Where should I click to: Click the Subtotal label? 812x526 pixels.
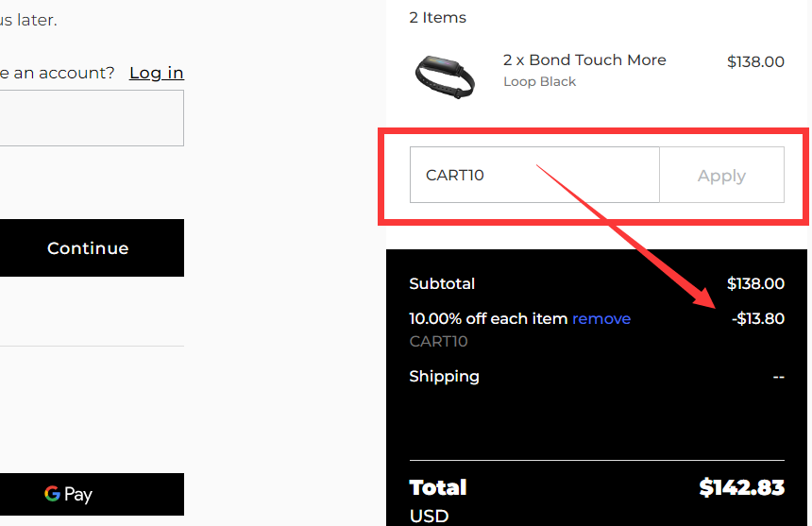[442, 283]
